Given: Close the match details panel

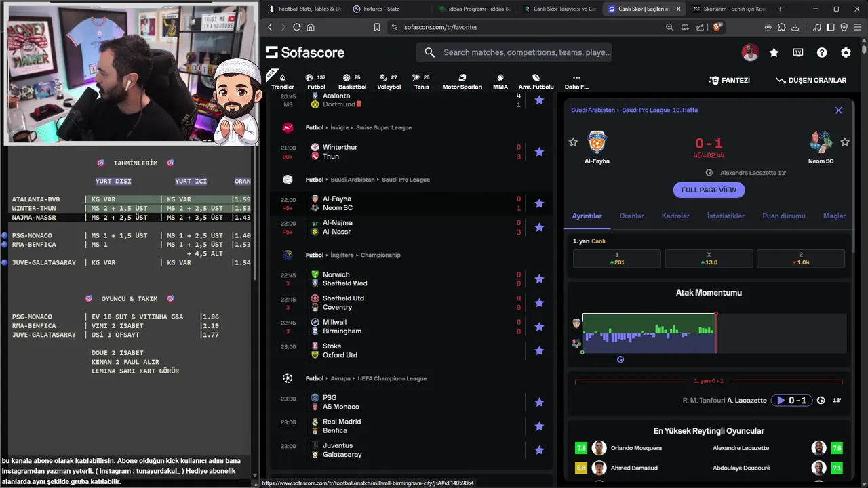Looking at the screenshot, I should 839,110.
